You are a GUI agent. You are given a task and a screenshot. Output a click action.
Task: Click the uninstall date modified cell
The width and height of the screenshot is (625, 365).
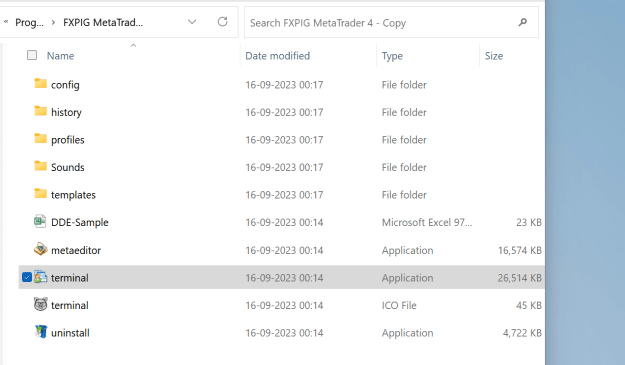284,333
